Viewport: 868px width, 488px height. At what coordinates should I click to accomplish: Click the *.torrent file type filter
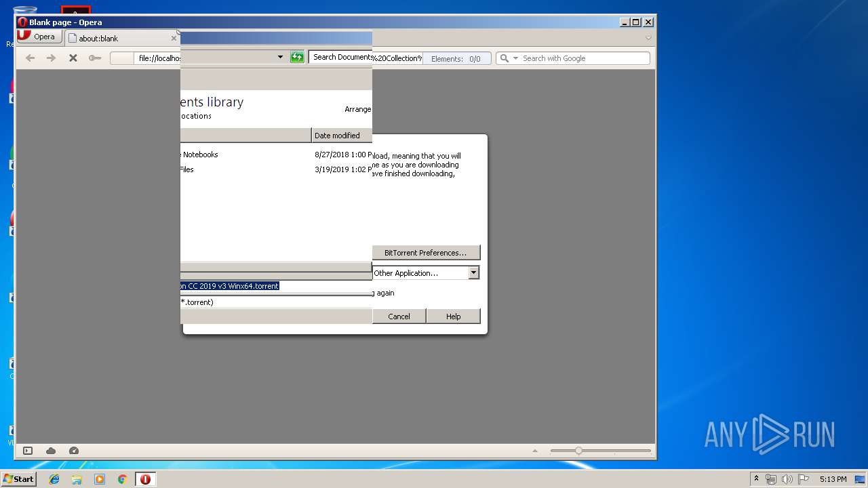[x=277, y=302]
